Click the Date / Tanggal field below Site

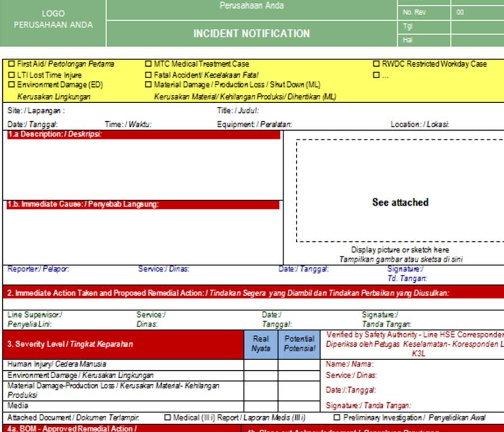(33, 125)
